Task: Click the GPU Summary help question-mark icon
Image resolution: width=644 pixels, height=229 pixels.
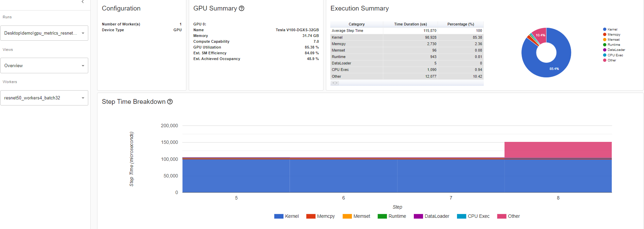Action: pos(241,8)
